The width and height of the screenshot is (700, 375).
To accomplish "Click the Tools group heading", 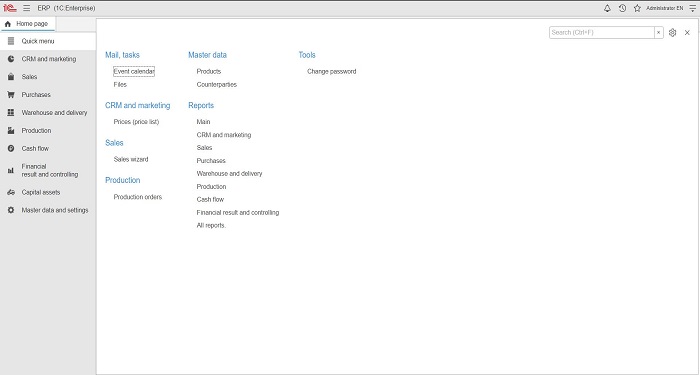I will pyautogui.click(x=307, y=55).
